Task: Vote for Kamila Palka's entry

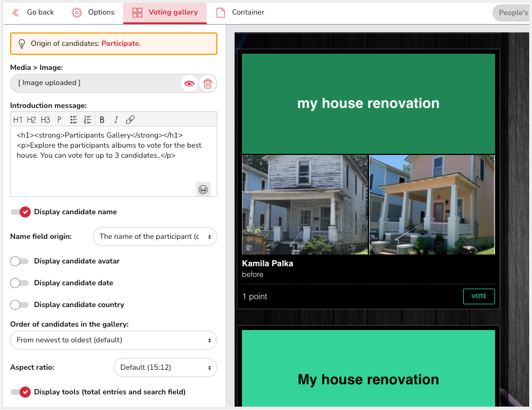Action: 479,296
